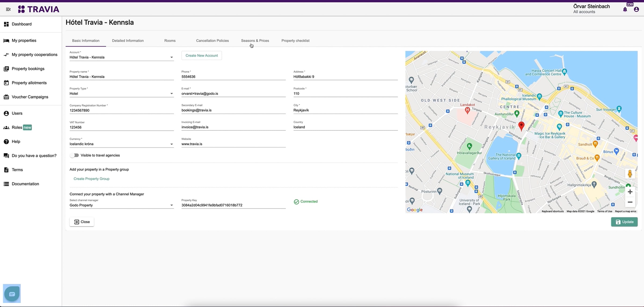Zoom out on the map
644x307 pixels.
(x=630, y=202)
